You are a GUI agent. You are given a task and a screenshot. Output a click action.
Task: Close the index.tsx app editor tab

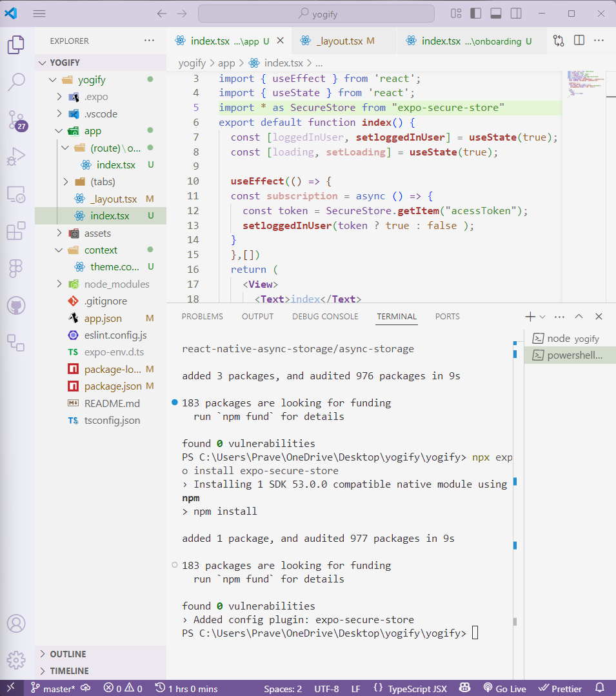[281, 41]
